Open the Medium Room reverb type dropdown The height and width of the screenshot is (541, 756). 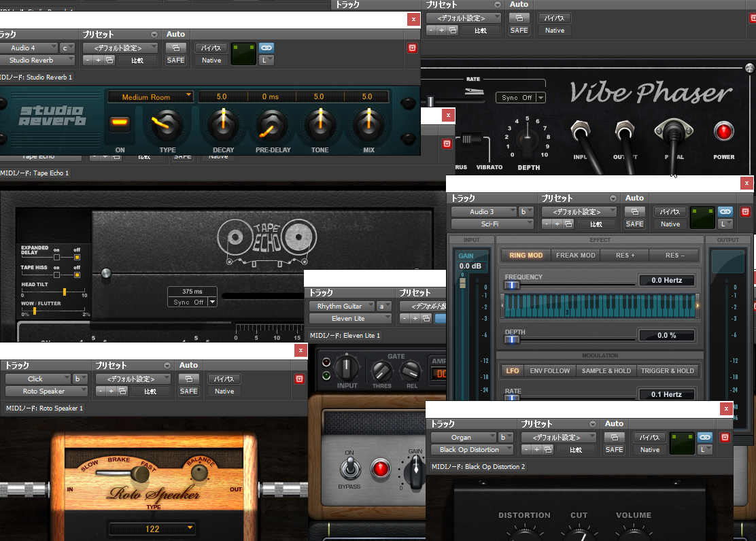tap(150, 97)
